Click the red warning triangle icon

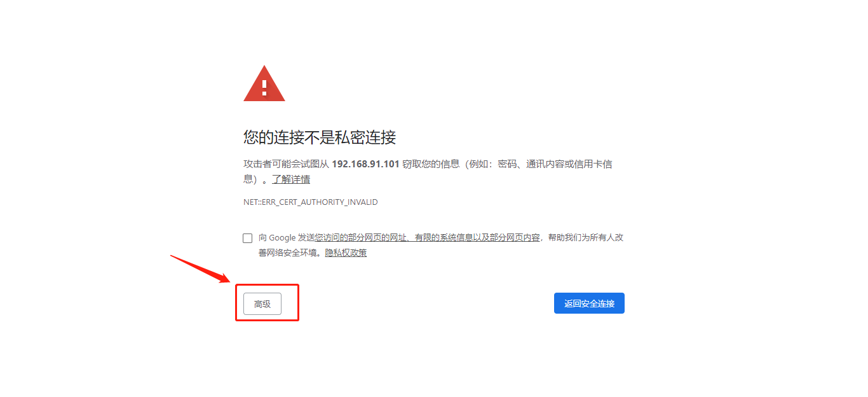[264, 83]
